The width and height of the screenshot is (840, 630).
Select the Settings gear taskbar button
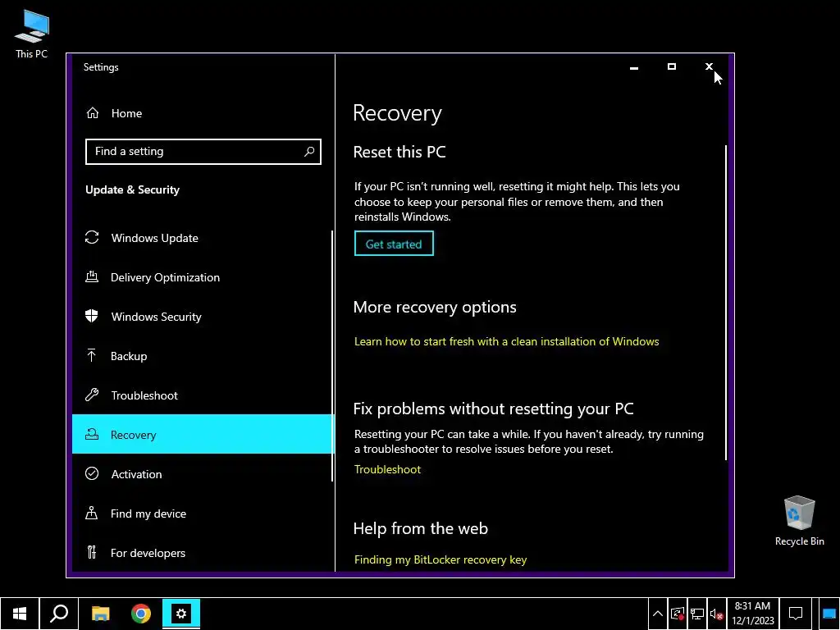[x=181, y=614]
